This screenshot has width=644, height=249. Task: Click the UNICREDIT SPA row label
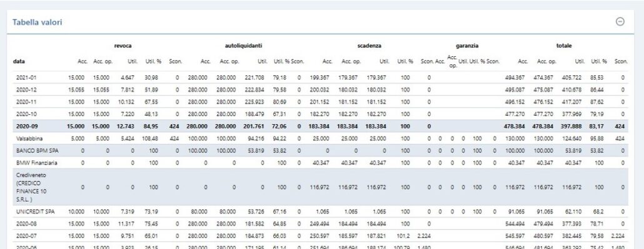coord(35,212)
